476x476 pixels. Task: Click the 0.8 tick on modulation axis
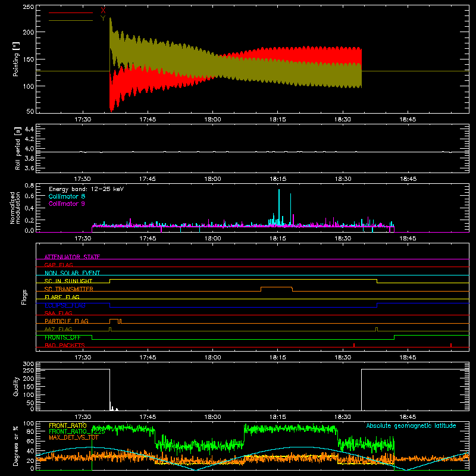tap(29, 185)
